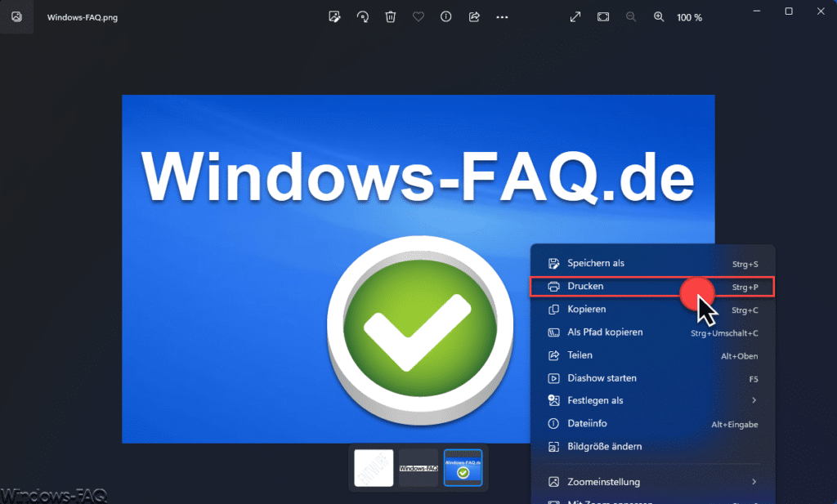
Task: Select the dark Windows-FAQ thumbnail in filmstrip
Action: tap(418, 468)
